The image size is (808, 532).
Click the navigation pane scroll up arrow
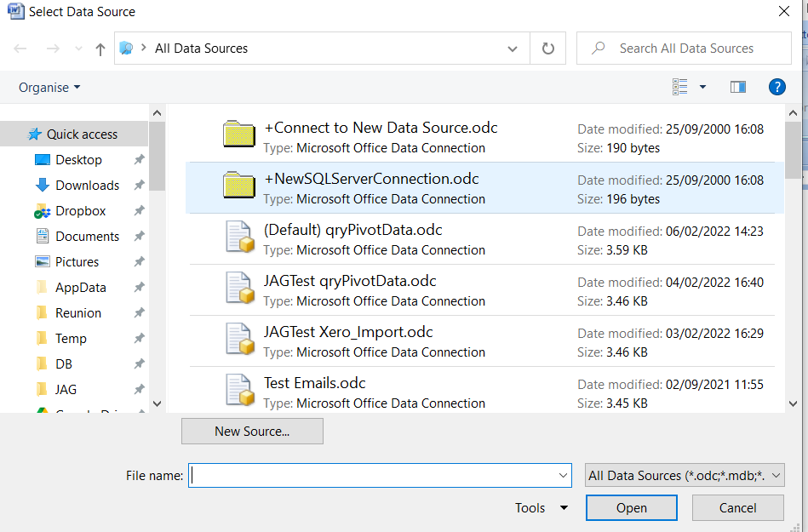tap(158, 113)
